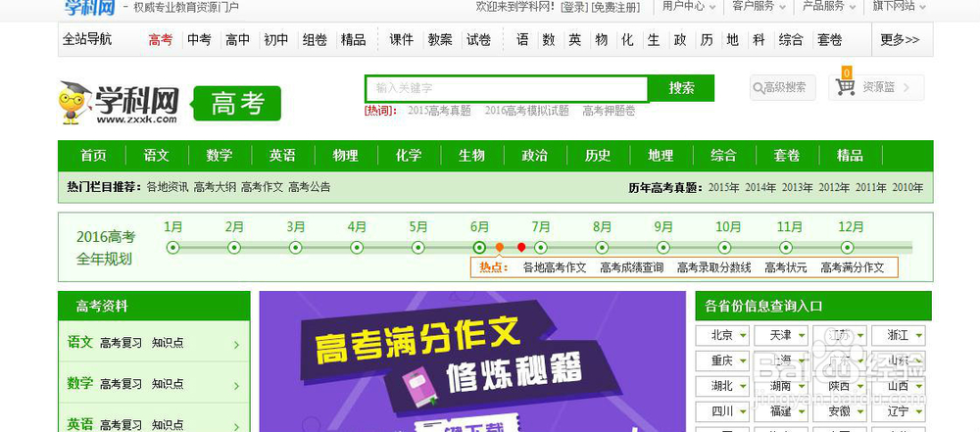Select 中考 in the site navigation
The height and width of the screenshot is (432, 980).
[x=199, y=40]
